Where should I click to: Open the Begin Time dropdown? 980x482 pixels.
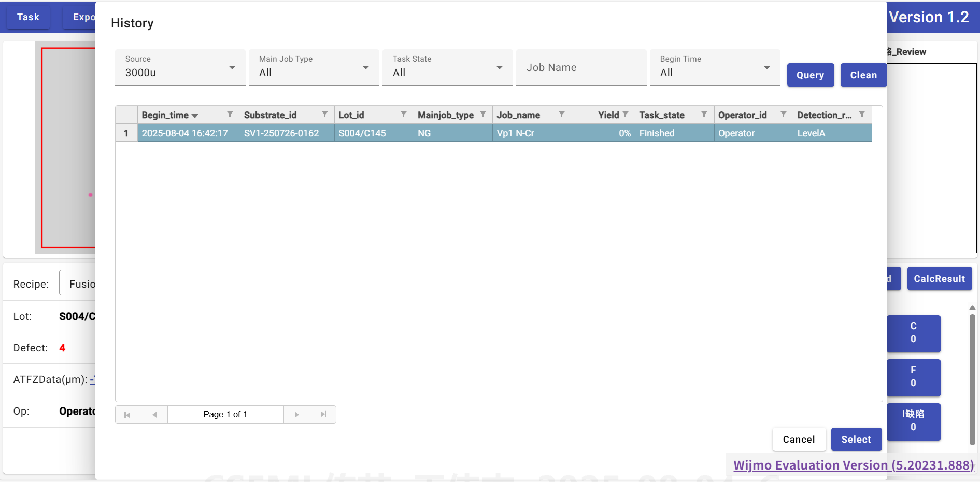[x=715, y=68]
